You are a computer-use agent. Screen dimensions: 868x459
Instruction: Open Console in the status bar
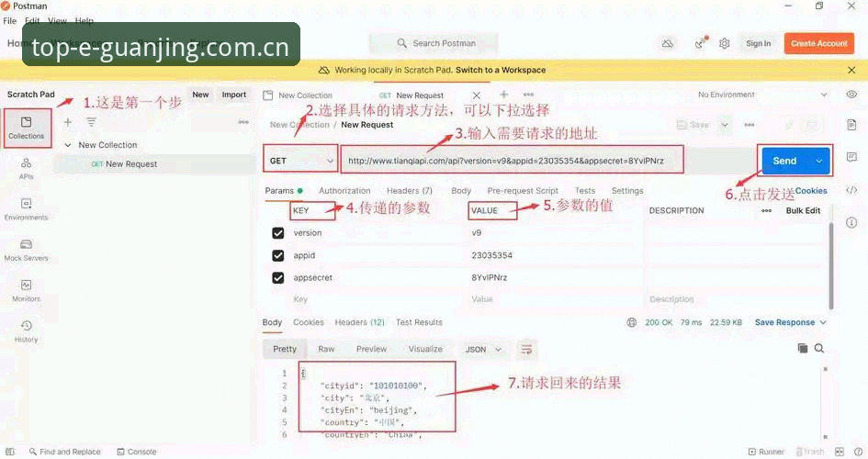click(x=137, y=452)
